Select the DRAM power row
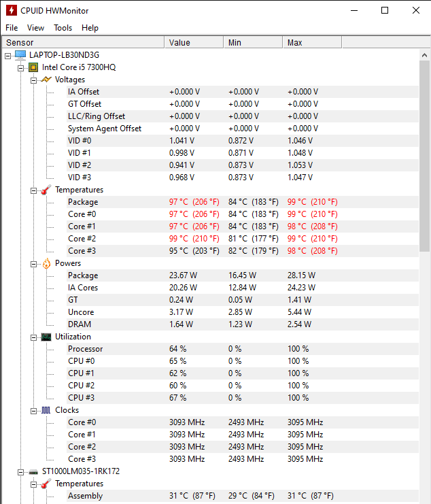This screenshot has height=504, width=431. point(243,324)
